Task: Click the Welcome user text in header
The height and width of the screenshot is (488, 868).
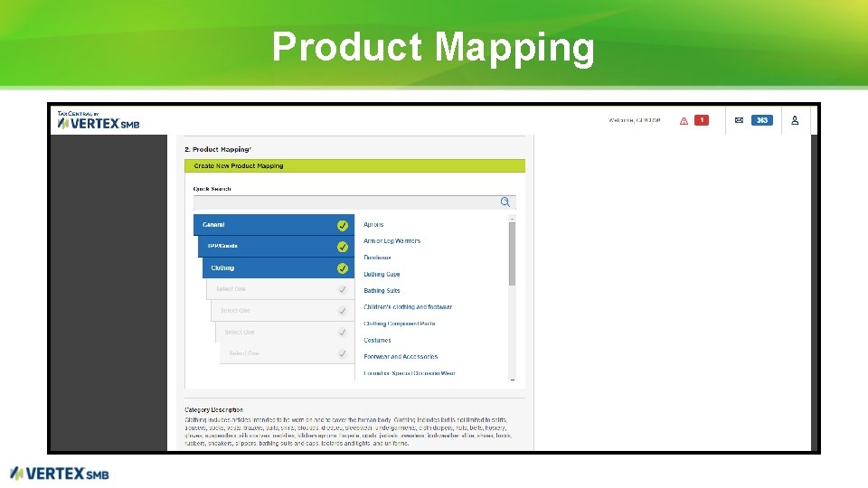Action: [635, 120]
